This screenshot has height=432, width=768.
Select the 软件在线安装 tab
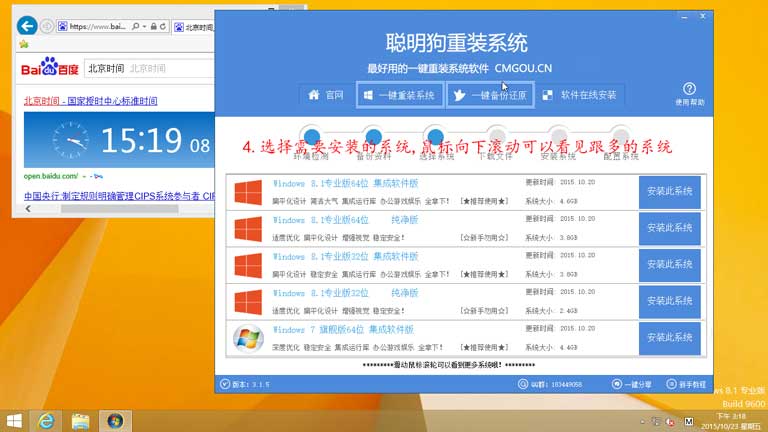(579, 95)
